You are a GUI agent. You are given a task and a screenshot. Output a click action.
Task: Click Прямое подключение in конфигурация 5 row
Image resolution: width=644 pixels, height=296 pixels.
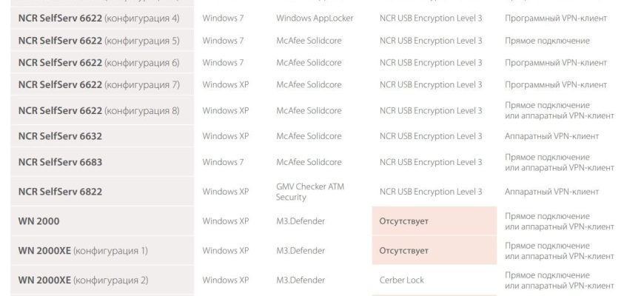[x=547, y=40]
